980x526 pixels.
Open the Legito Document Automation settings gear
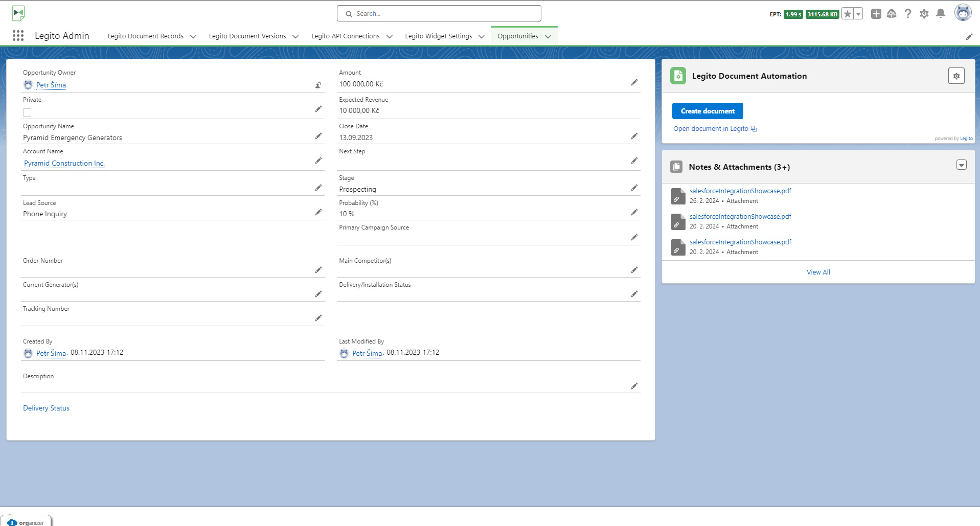click(x=956, y=76)
